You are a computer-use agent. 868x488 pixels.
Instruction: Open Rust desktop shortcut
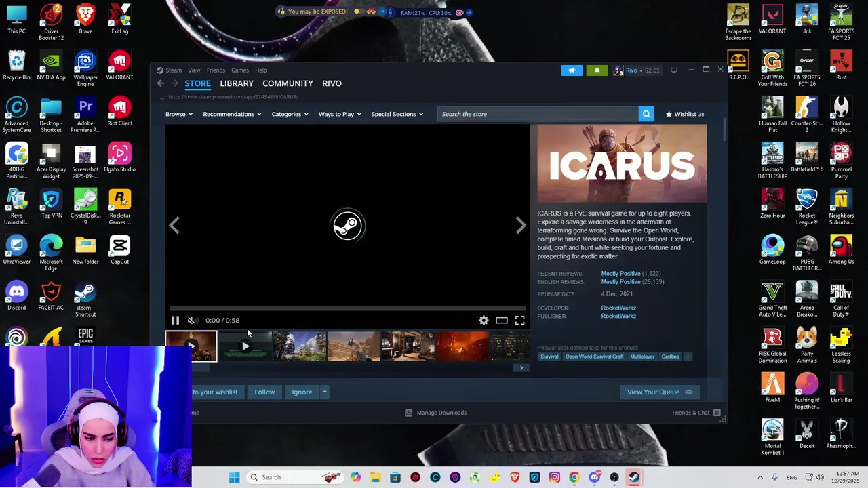[841, 66]
